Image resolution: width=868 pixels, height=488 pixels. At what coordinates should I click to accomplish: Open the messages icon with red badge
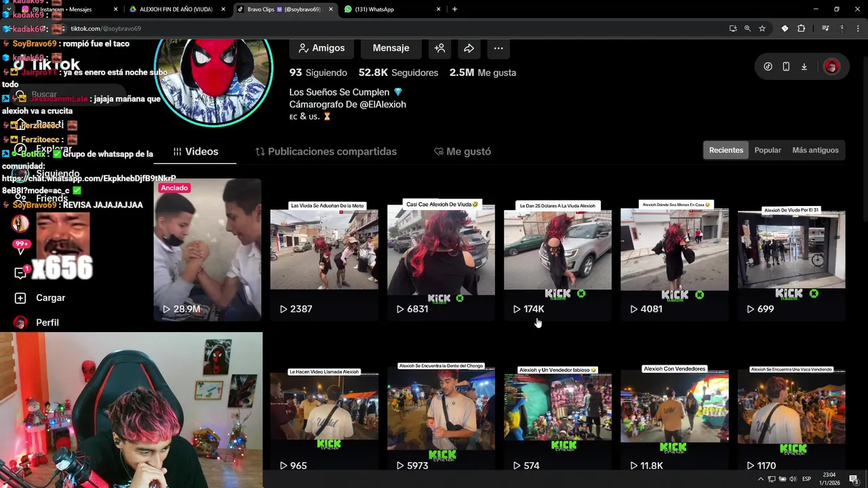click(x=20, y=272)
